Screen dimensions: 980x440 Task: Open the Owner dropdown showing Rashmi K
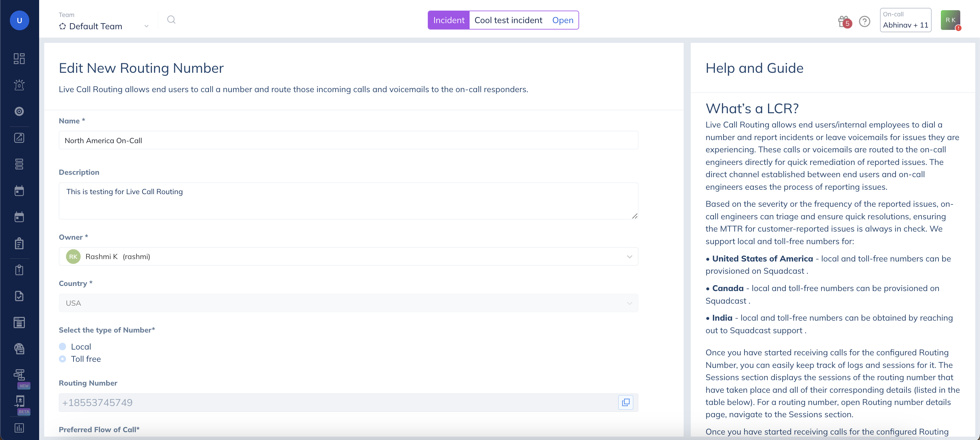pyautogui.click(x=348, y=257)
